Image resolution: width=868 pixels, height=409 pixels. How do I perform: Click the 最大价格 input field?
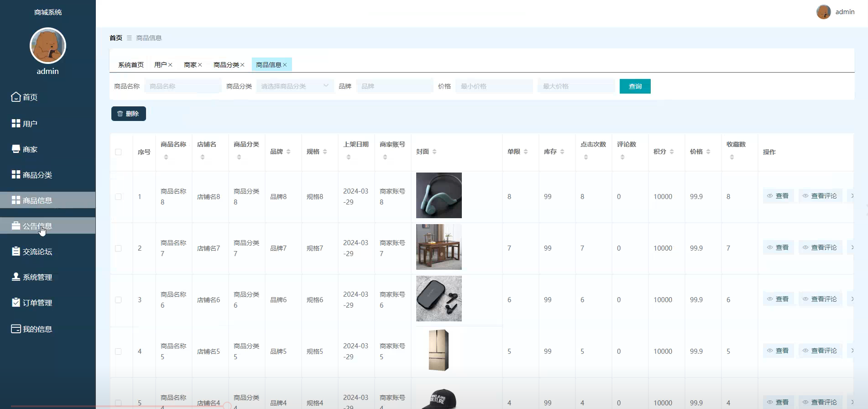coord(576,86)
